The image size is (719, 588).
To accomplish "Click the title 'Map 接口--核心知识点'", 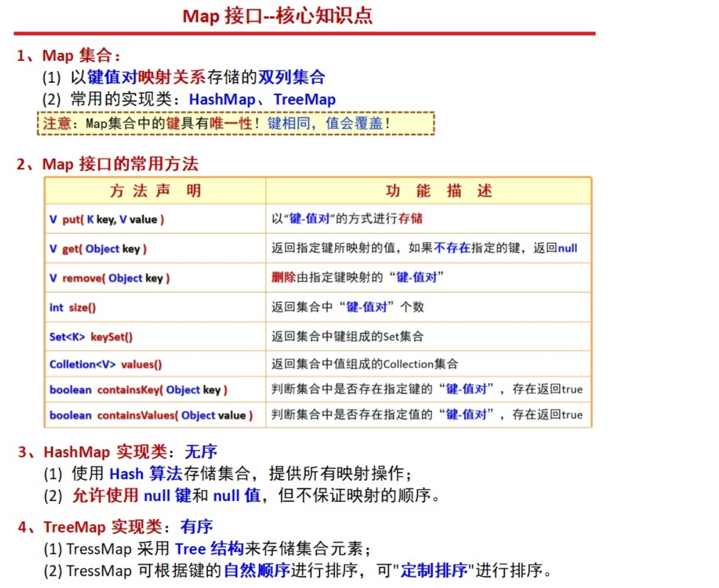I will (x=277, y=16).
